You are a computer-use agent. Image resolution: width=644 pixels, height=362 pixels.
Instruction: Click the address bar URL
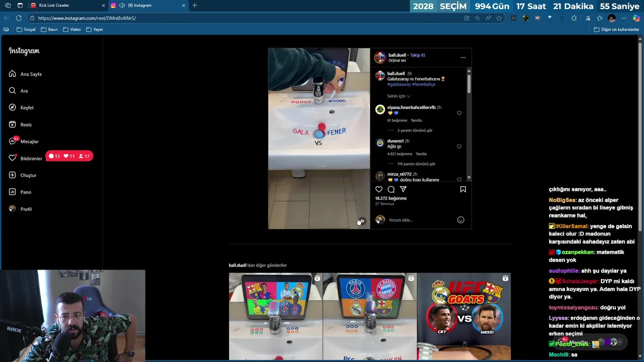[x=87, y=18]
